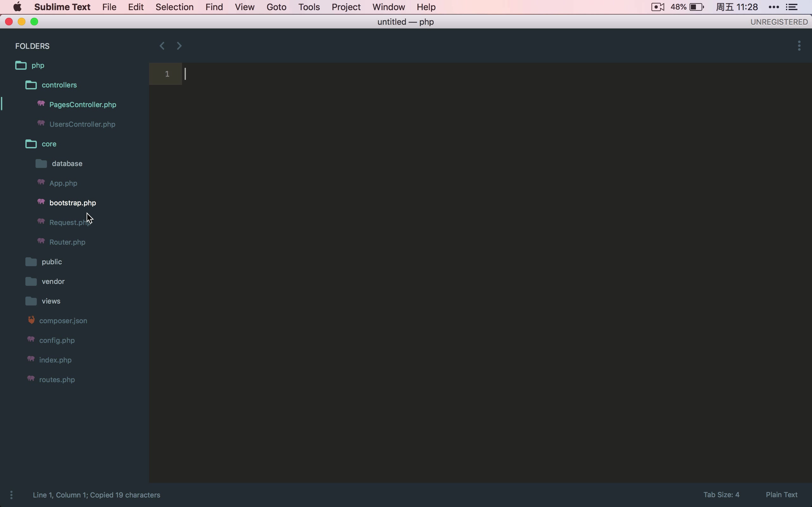Click the status bar three-dot sidebar toggle

[x=11, y=495]
